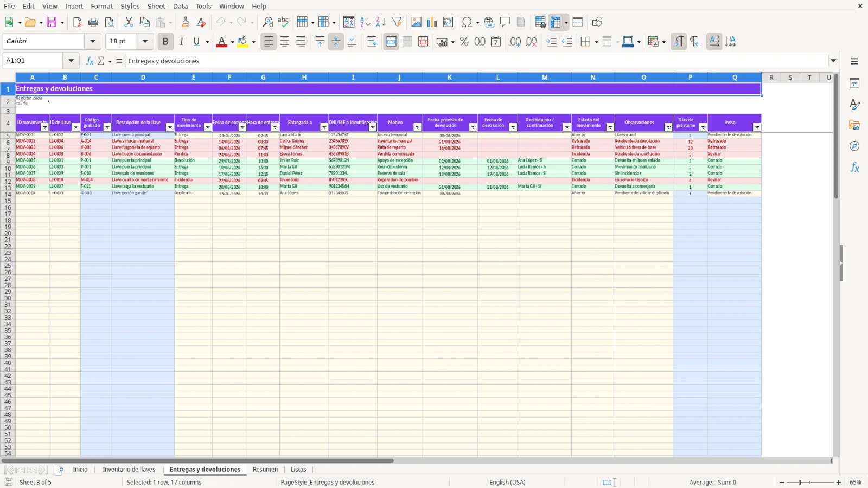
Task: Open sidebar Navigator compass icon
Action: click(854, 146)
